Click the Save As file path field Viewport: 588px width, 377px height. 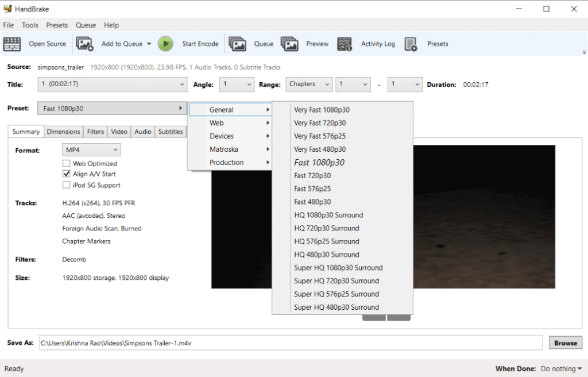click(x=290, y=343)
